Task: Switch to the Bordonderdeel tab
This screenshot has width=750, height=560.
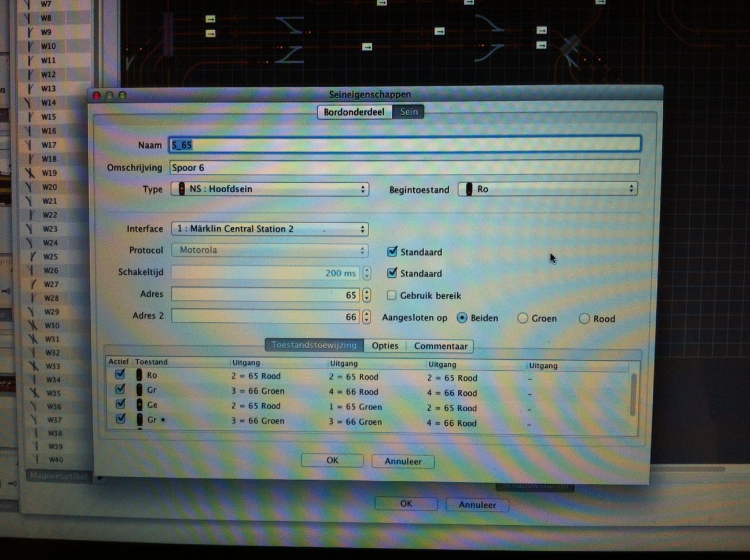Action: coord(354,112)
